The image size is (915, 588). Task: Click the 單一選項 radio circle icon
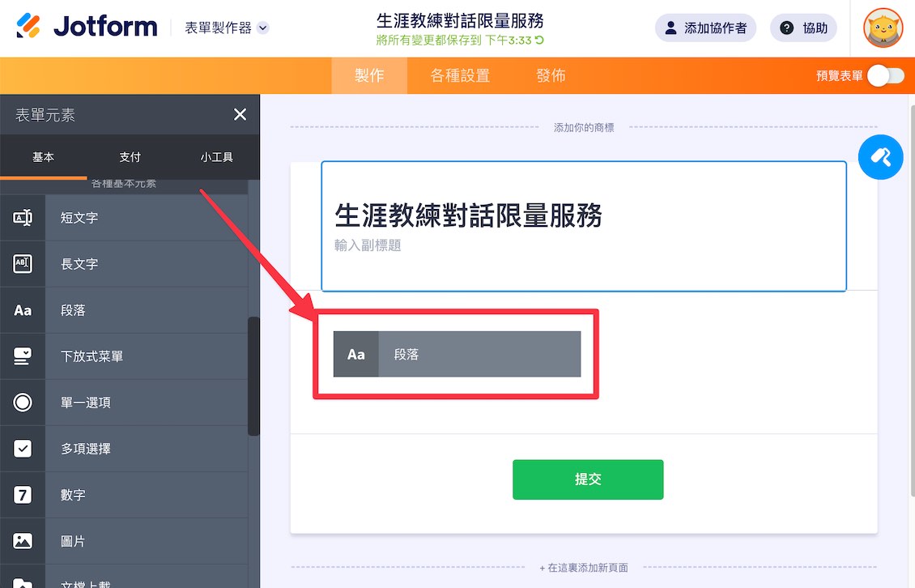point(22,402)
